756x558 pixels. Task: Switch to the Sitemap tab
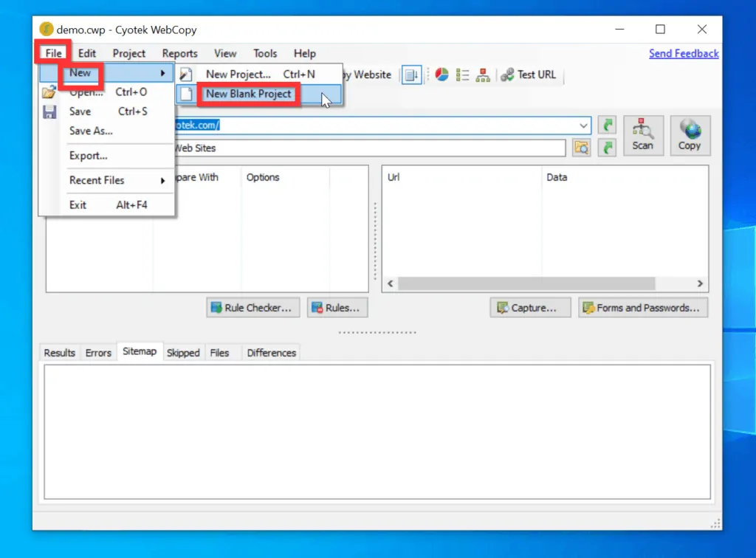point(140,351)
